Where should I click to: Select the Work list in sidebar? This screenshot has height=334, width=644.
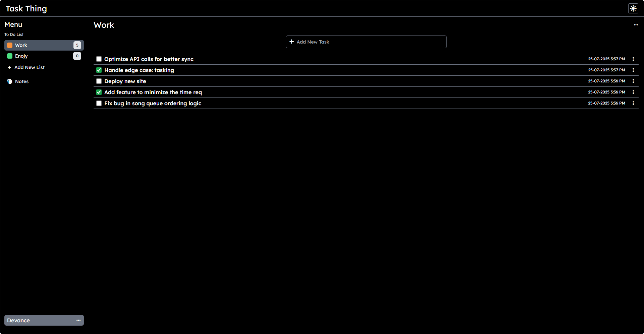[21, 45]
